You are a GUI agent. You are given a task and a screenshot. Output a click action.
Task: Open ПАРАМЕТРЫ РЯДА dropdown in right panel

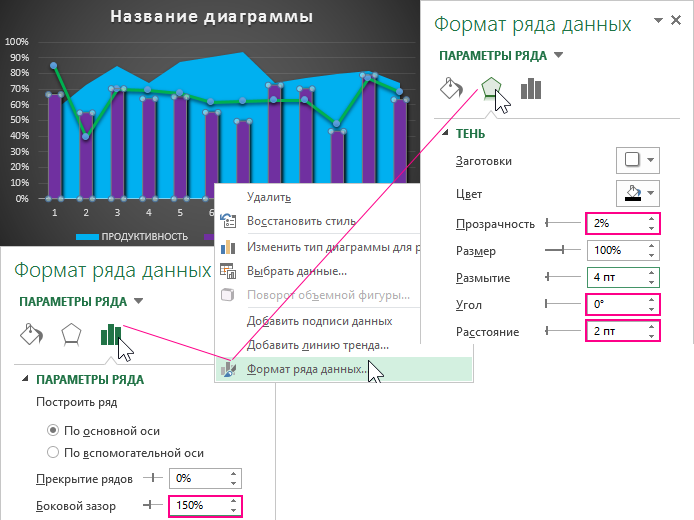point(559,55)
